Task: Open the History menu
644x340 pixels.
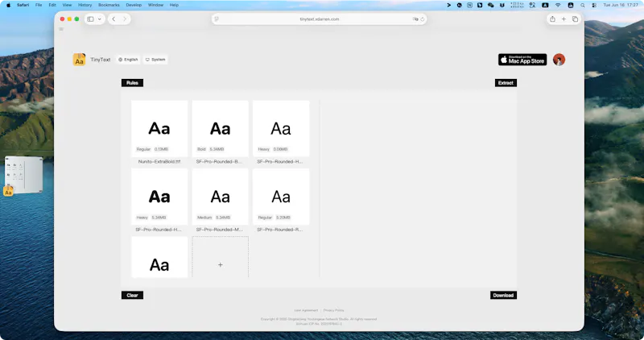Action: pos(85,5)
